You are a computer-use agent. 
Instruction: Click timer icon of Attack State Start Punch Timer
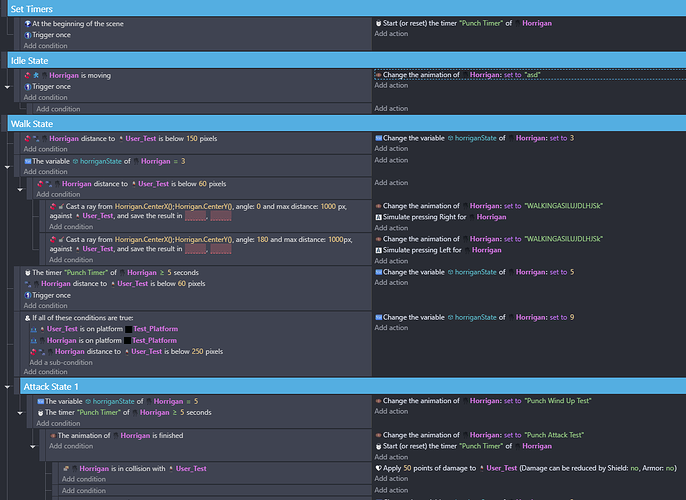click(x=378, y=447)
